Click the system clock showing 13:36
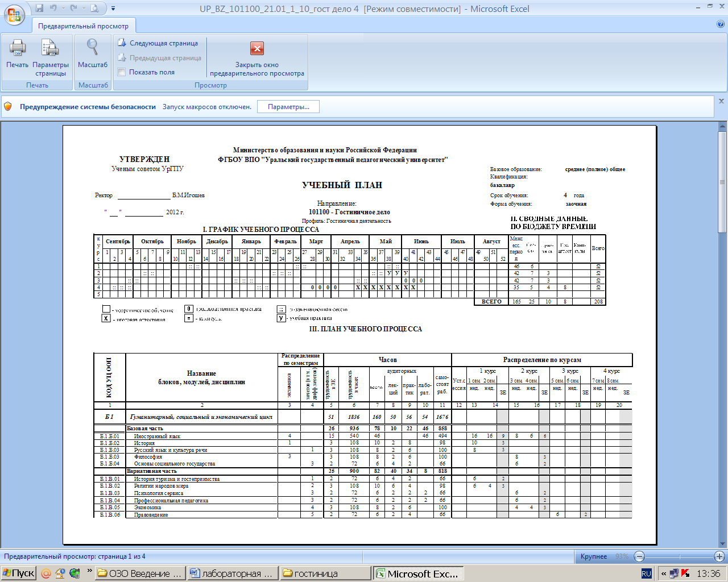This screenshot has width=728, height=582. 708,573
